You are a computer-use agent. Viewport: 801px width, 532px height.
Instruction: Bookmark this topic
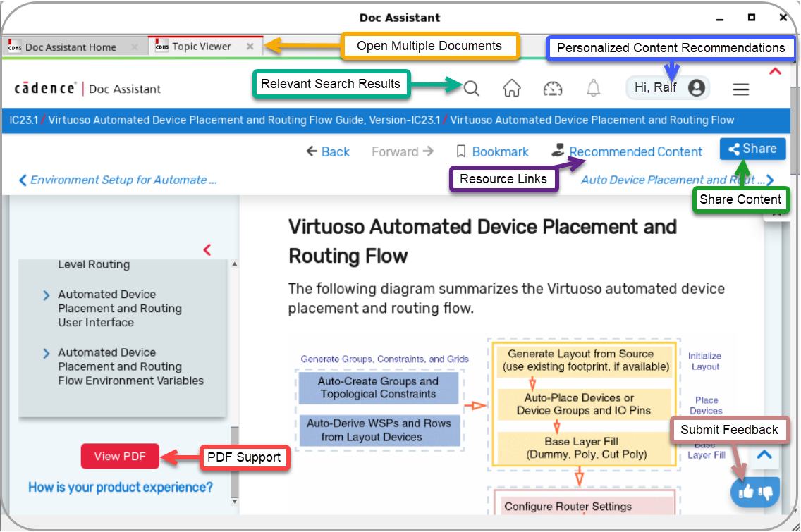tap(492, 151)
